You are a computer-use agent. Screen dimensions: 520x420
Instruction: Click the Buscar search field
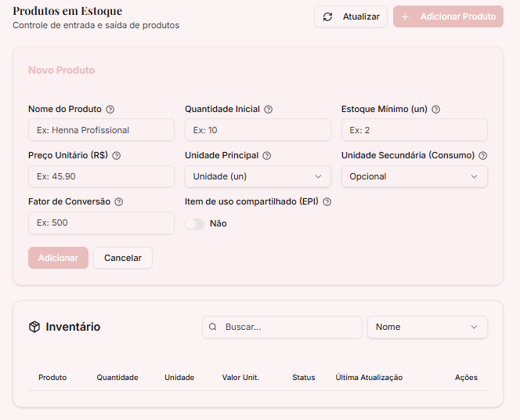point(282,327)
